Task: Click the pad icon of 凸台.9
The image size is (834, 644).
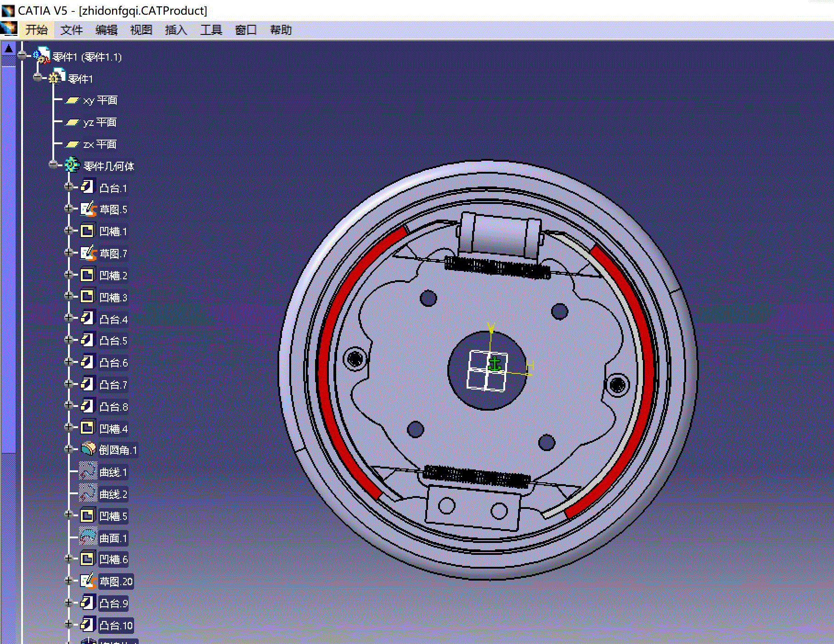Action: (x=87, y=603)
